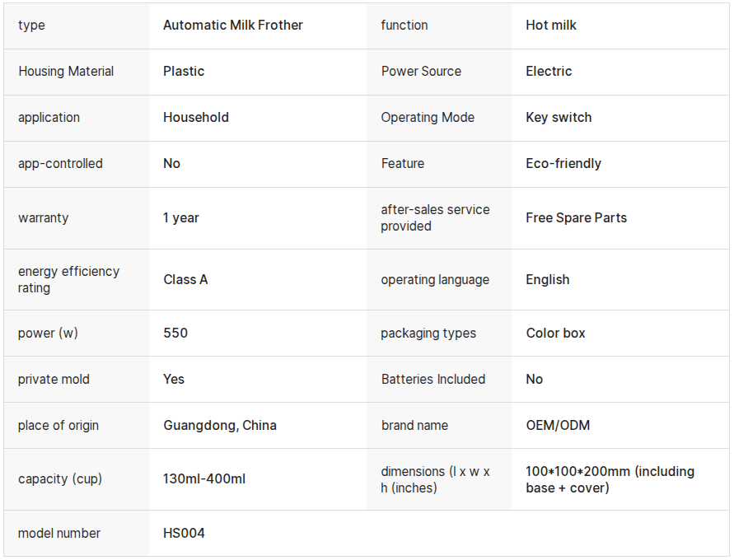Screen dimensions: 734x560
Task: Select the 'Hot milk' function value
Action: point(550,26)
